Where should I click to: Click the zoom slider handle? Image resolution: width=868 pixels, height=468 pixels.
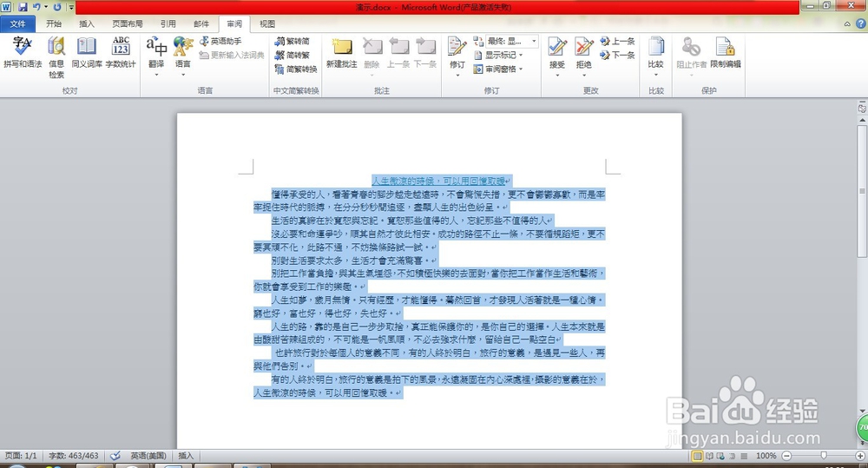[x=824, y=455]
